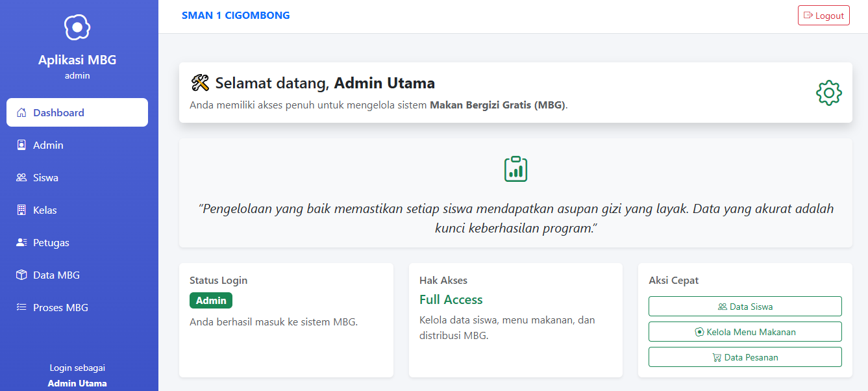Click 'Anda berhasil masuk ke sistem MBG.' text
This screenshot has width=868, height=391.
273,322
